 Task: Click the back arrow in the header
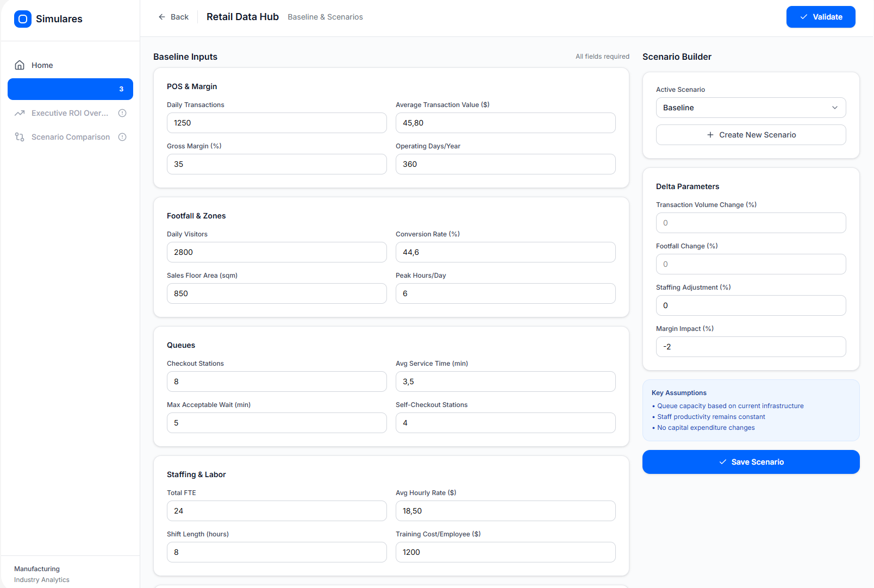[x=161, y=17]
